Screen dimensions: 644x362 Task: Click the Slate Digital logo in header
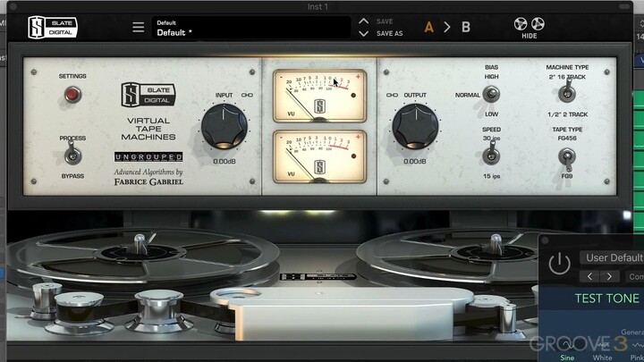coord(53,27)
